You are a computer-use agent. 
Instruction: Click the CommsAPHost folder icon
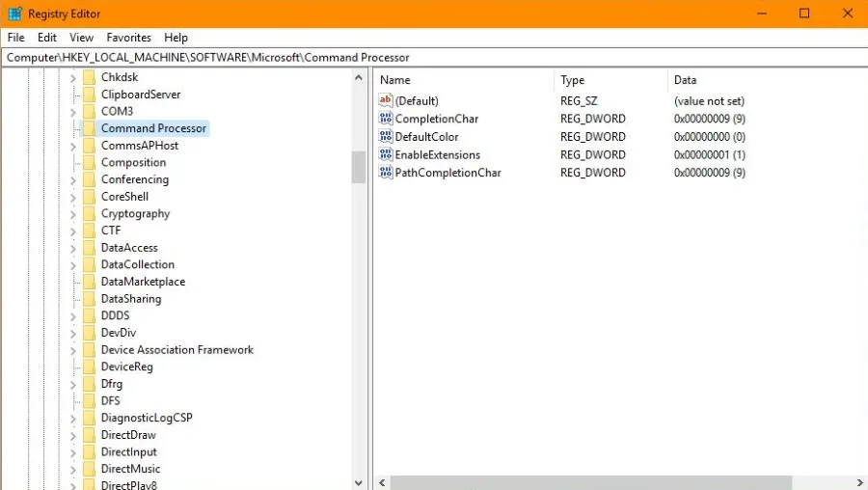click(89, 146)
